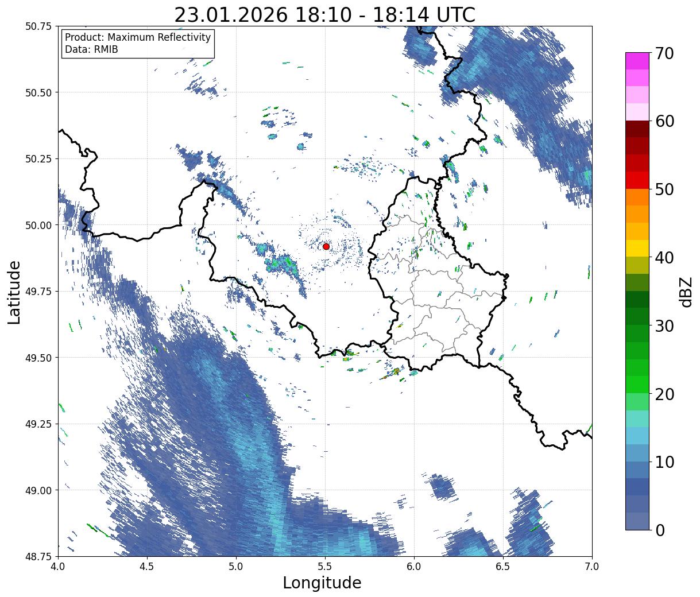
Task: Click the longitude tick label 5.0
Action: [x=236, y=567]
